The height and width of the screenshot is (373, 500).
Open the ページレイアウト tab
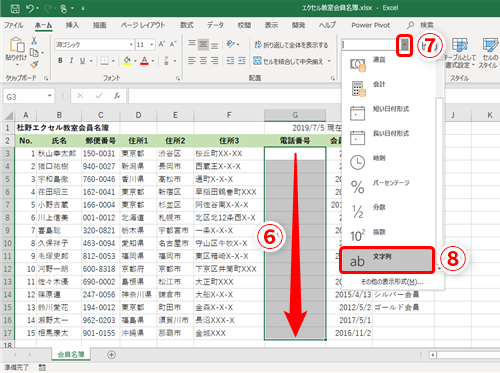coord(143,25)
